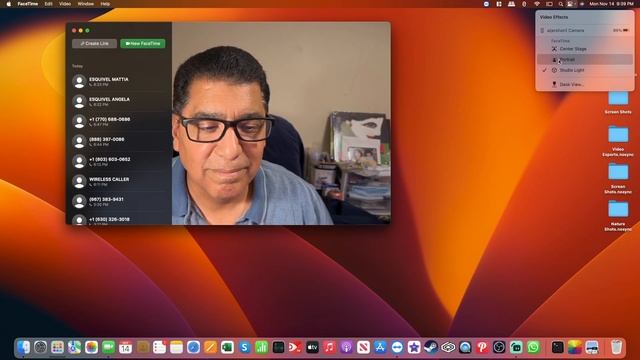Open Calendar from the Dock

(125, 347)
